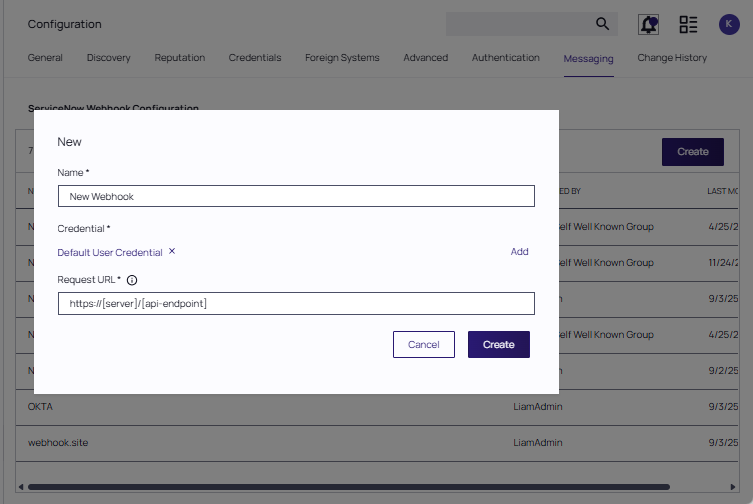The width and height of the screenshot is (753, 504).
Task: Switch to the Authentication tab
Action: [505, 58]
